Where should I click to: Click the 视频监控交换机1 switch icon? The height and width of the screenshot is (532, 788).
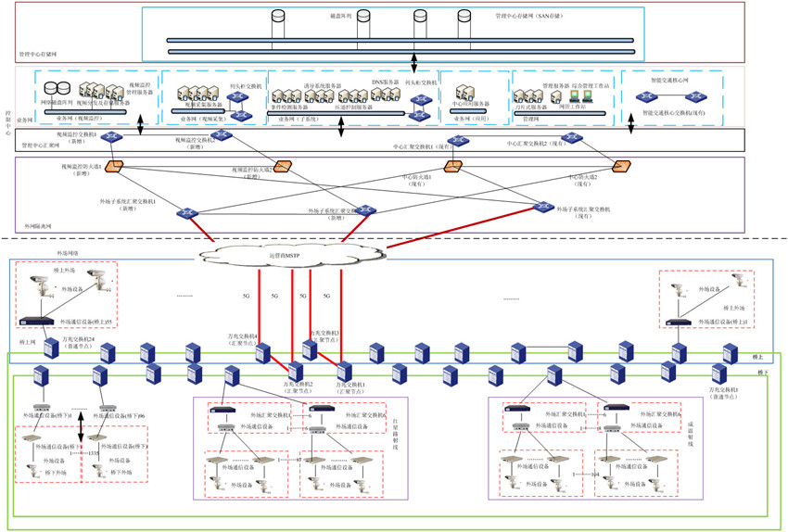coord(111,136)
